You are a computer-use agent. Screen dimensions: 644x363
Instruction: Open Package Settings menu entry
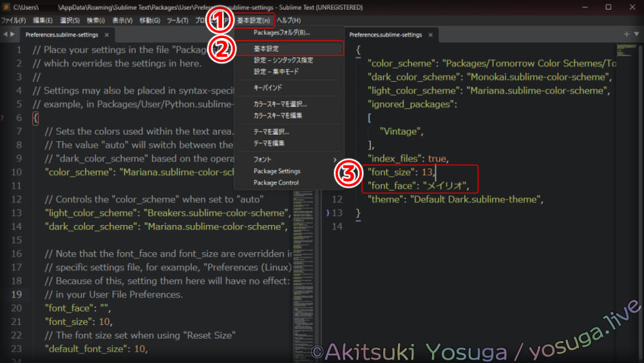click(276, 172)
